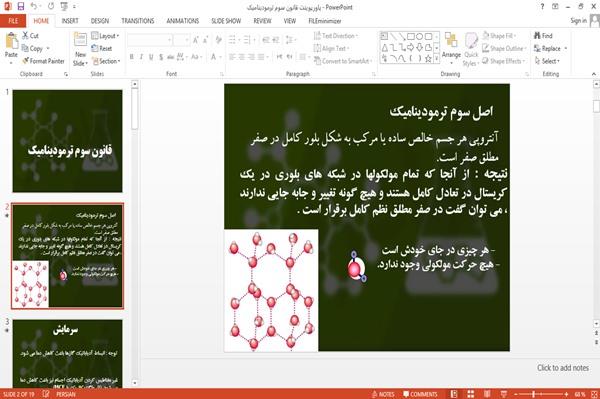Toggle the NOTES pane in the status bar
600x399 pixels.
383,394
